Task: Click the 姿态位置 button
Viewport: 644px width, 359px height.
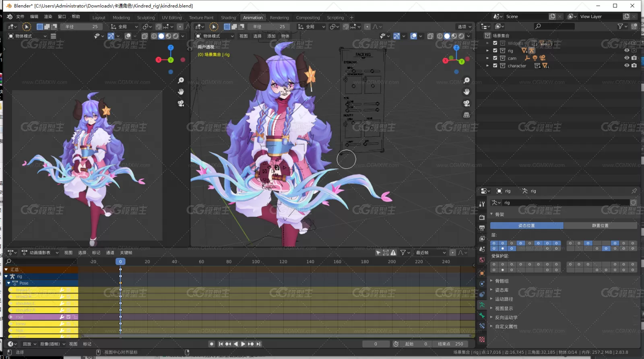Action: pyautogui.click(x=526, y=226)
